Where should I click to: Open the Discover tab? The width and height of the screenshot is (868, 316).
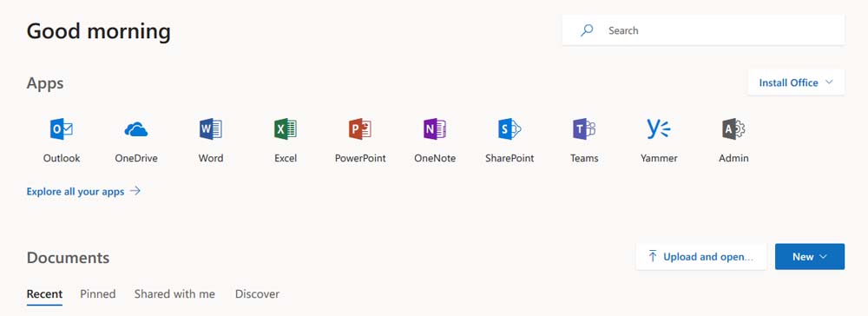tap(258, 294)
